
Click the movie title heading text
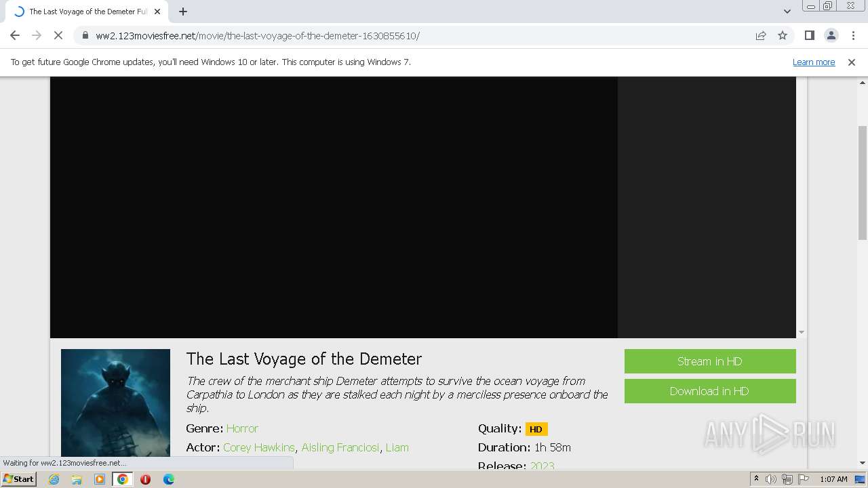[304, 359]
